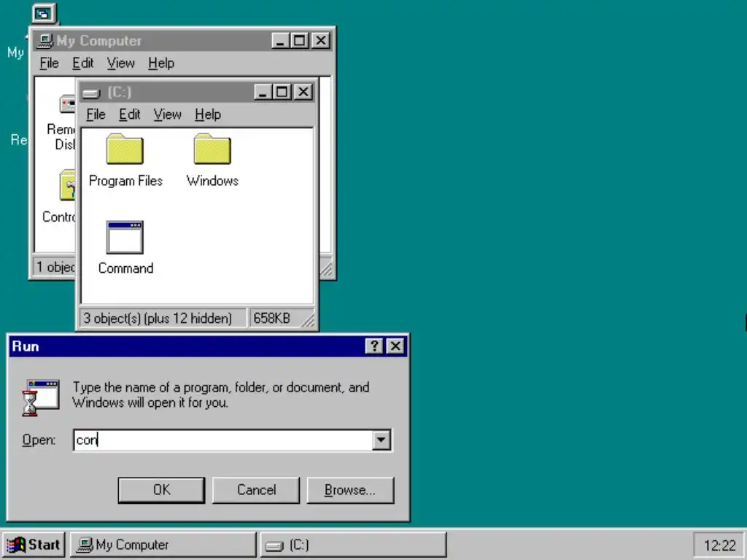Open Help menu in (C:) window
Screen dimensions: 747x560
click(208, 114)
